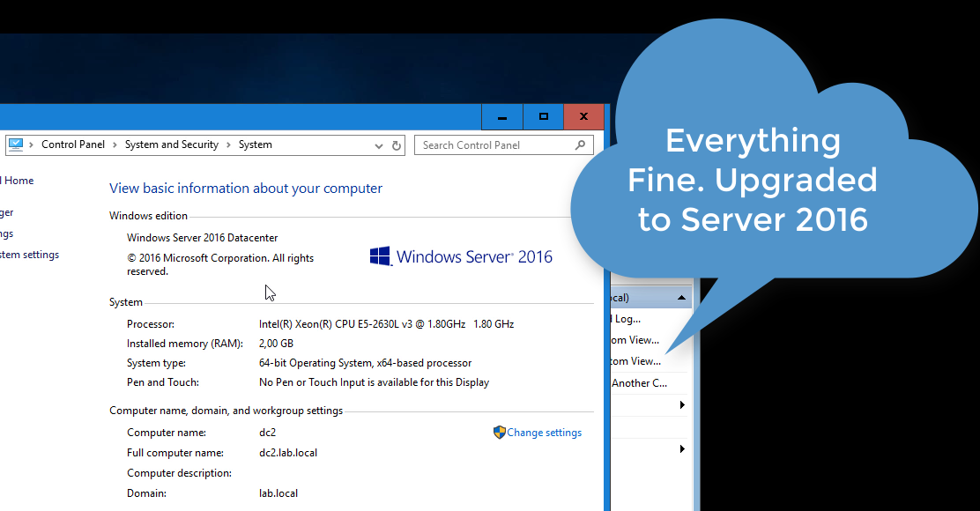This screenshot has height=511, width=980.
Task: Click the Windows Server 2016 logo
Action: pyautogui.click(x=461, y=256)
